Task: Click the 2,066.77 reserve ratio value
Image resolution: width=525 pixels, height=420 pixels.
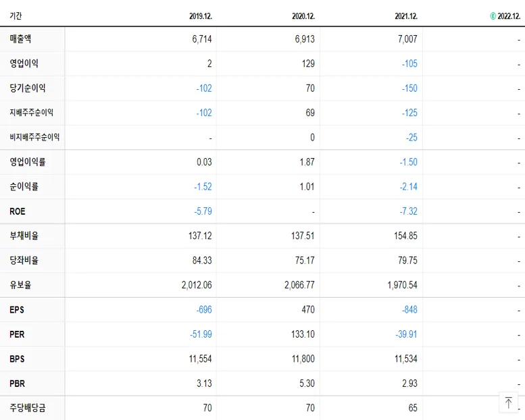Action: [x=300, y=285]
